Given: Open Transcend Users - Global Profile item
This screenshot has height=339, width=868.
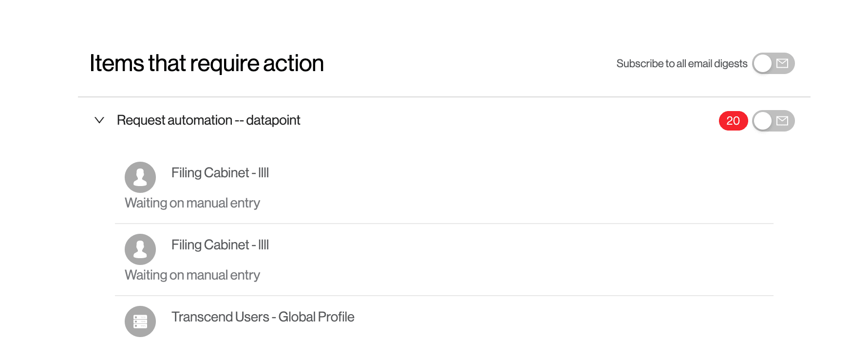Looking at the screenshot, I should [263, 317].
